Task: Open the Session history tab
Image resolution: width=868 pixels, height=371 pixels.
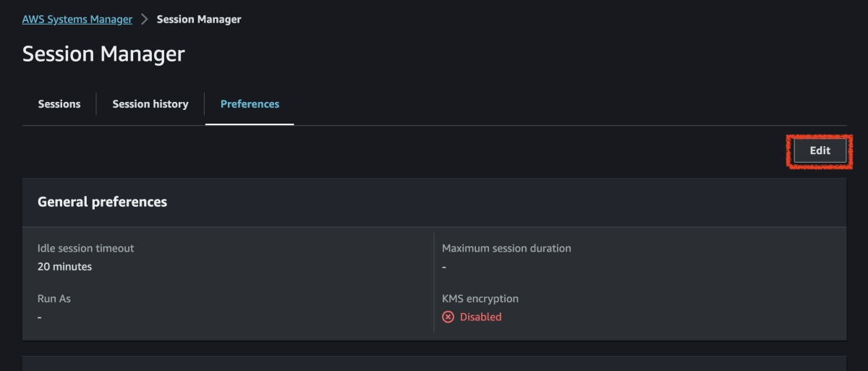Action: coord(150,104)
